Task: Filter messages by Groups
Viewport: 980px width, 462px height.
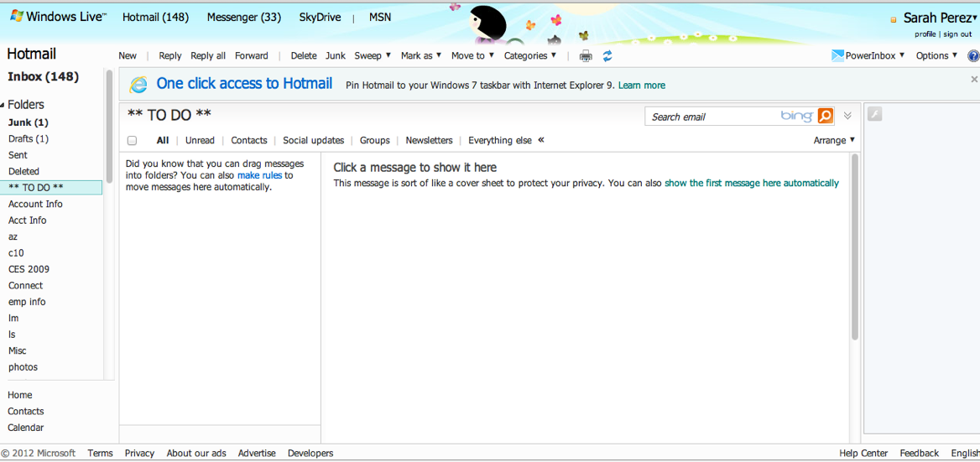Action: click(x=374, y=141)
